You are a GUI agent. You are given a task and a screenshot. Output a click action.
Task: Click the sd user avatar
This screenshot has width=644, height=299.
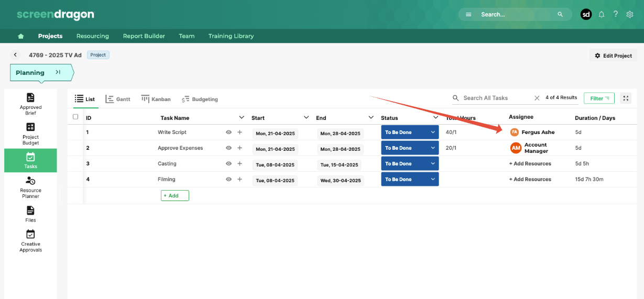(586, 15)
